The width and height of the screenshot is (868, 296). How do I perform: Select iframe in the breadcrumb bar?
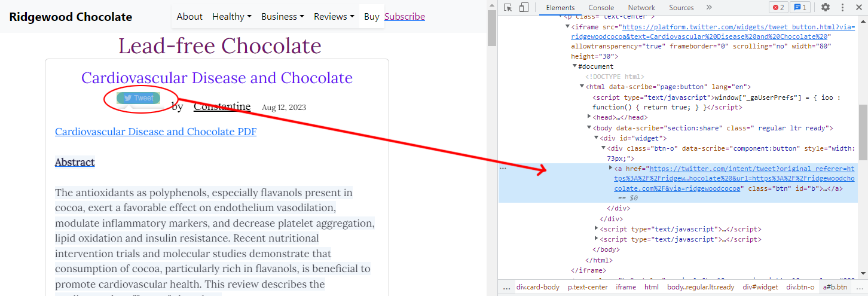[626, 287]
